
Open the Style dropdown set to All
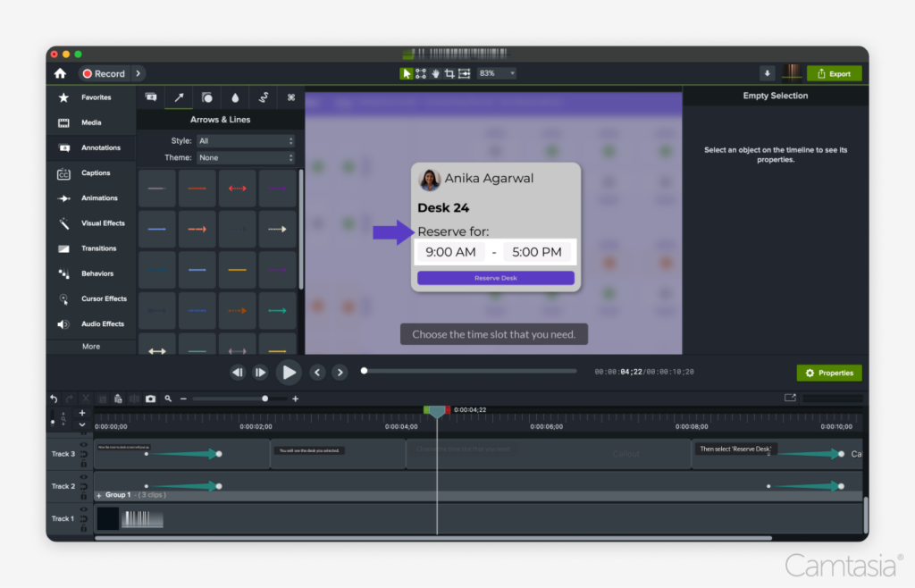pyautogui.click(x=245, y=141)
